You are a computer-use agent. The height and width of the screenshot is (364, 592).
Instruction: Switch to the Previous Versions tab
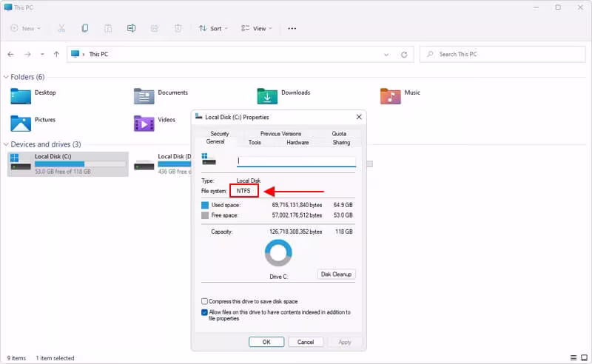[x=280, y=134]
